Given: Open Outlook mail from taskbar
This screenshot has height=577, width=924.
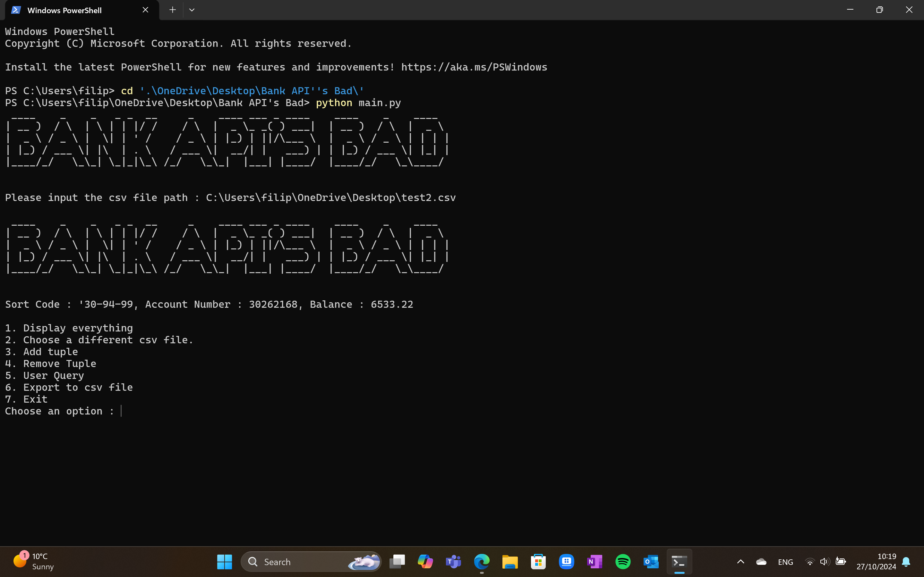Looking at the screenshot, I should [651, 562].
